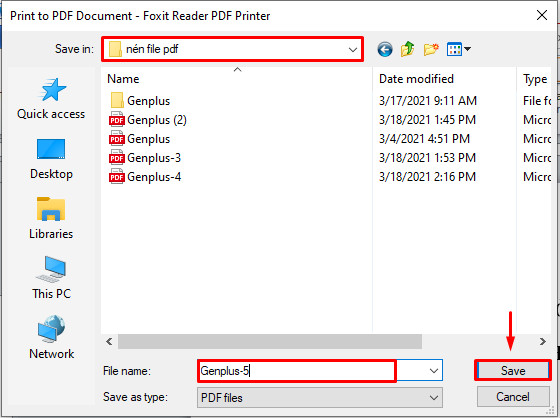Image resolution: width=560 pixels, height=418 pixels.
Task: Click the Save button
Action: point(513,370)
